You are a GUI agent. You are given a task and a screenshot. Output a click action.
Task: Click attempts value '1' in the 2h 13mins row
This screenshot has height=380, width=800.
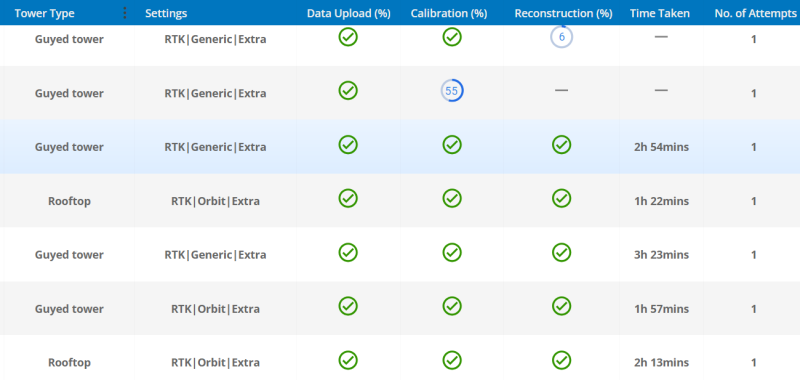(754, 362)
